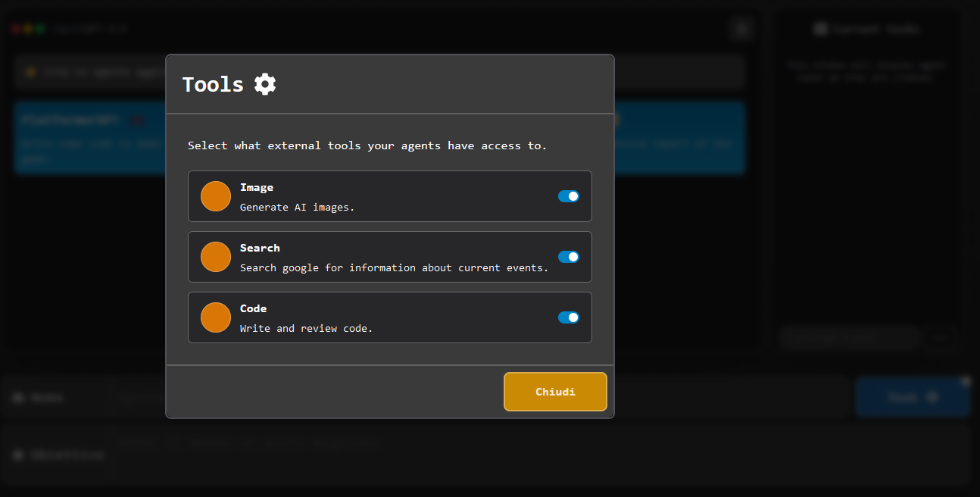Click the orange circle icon for Code
The image size is (980, 497).
pos(216,317)
